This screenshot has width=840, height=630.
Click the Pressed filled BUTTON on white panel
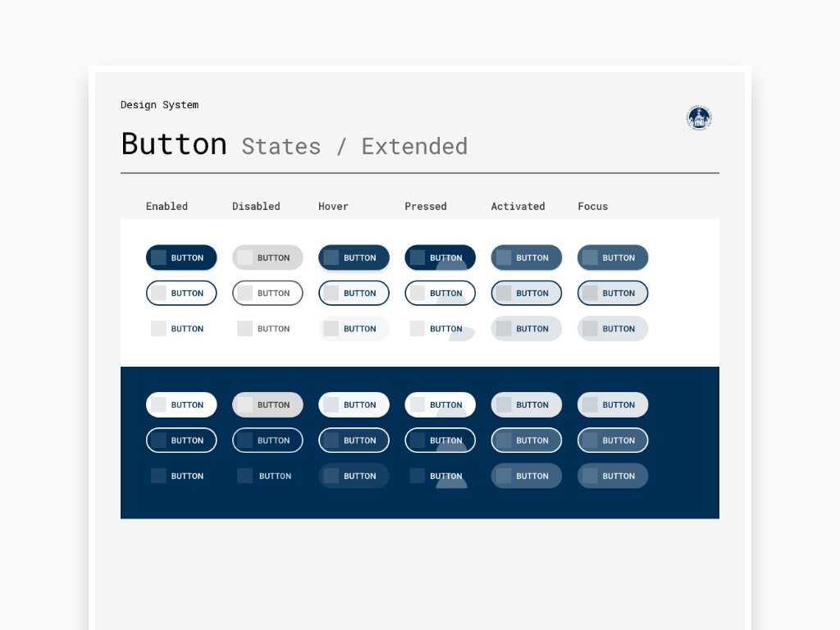click(x=441, y=258)
